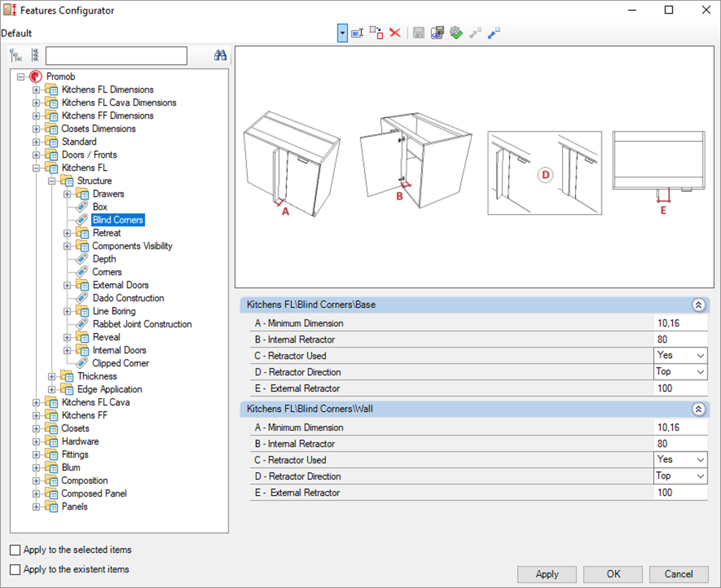Click the Closets folder icon
This screenshot has height=588, width=721.
click(52, 428)
